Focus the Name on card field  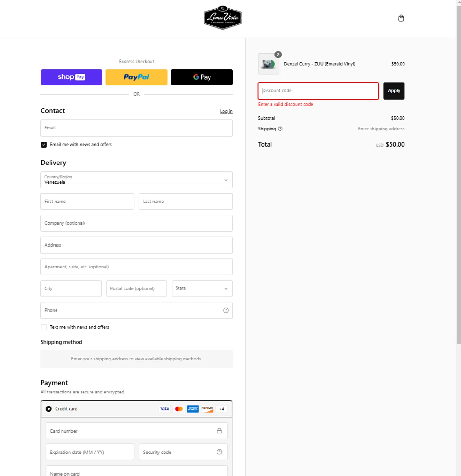pos(137,471)
